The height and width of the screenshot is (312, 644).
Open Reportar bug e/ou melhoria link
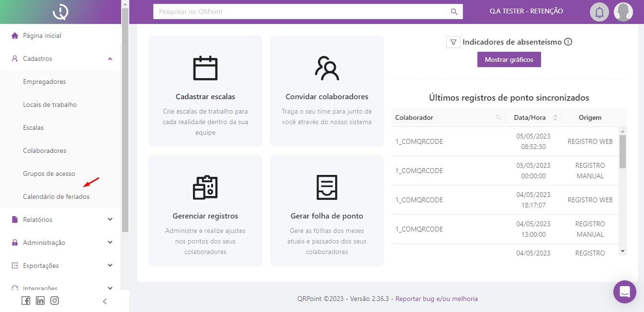click(436, 299)
